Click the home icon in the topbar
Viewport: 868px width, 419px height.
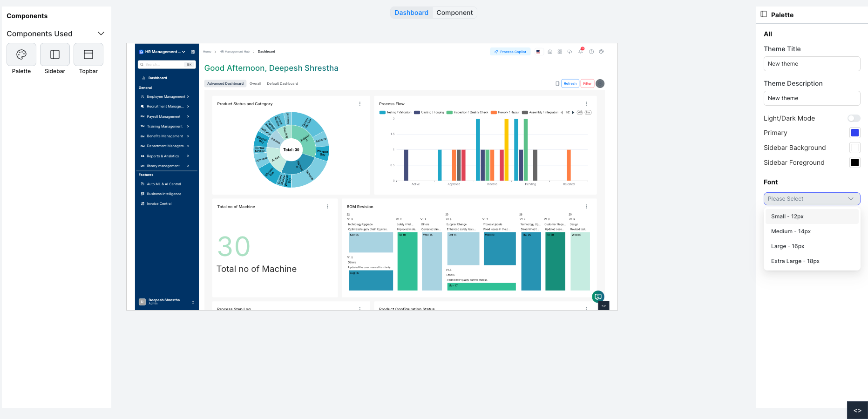(x=549, y=52)
